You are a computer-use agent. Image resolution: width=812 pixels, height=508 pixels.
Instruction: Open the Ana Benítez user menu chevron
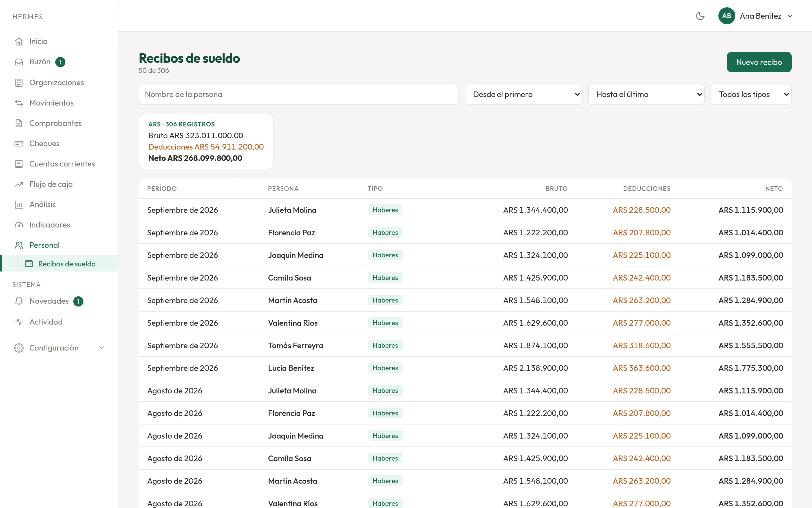(x=790, y=16)
